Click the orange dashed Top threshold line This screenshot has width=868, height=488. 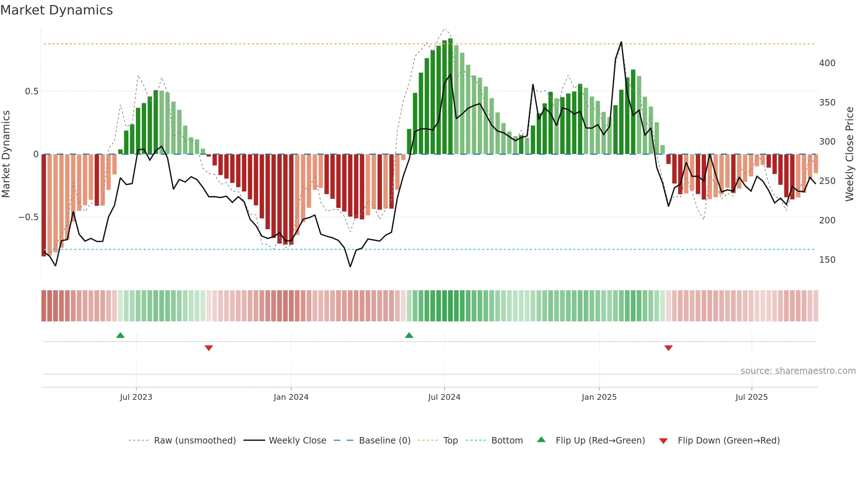pos(429,44)
